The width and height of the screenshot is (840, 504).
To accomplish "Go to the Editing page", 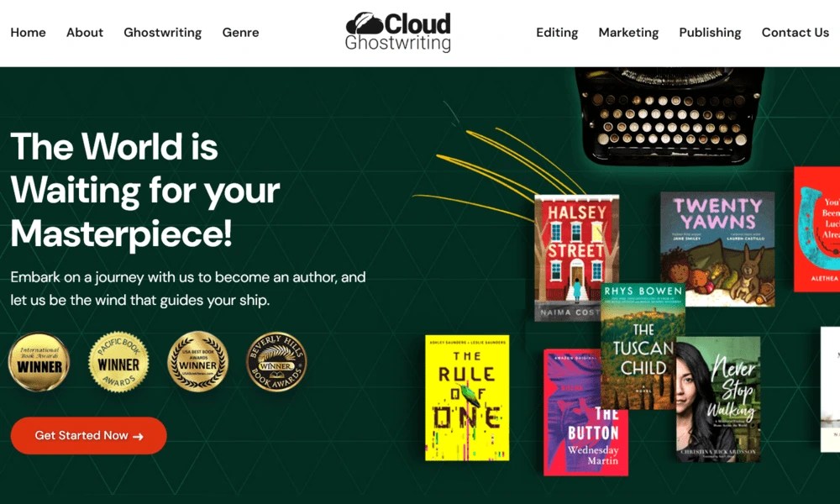I will (557, 33).
